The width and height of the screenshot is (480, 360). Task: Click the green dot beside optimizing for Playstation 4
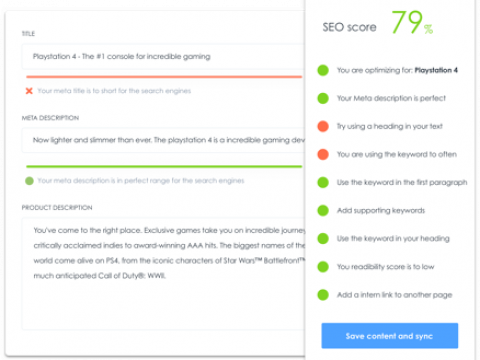(323, 70)
